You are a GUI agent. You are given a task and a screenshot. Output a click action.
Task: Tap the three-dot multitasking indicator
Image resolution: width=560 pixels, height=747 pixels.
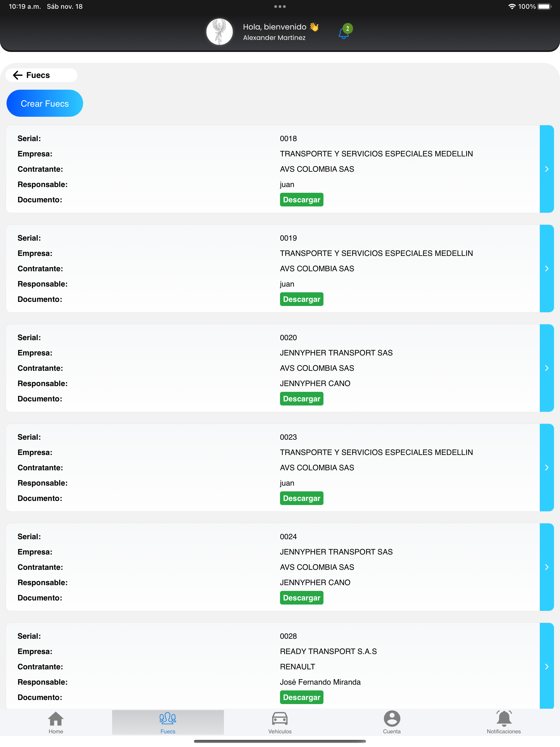coord(280,6)
